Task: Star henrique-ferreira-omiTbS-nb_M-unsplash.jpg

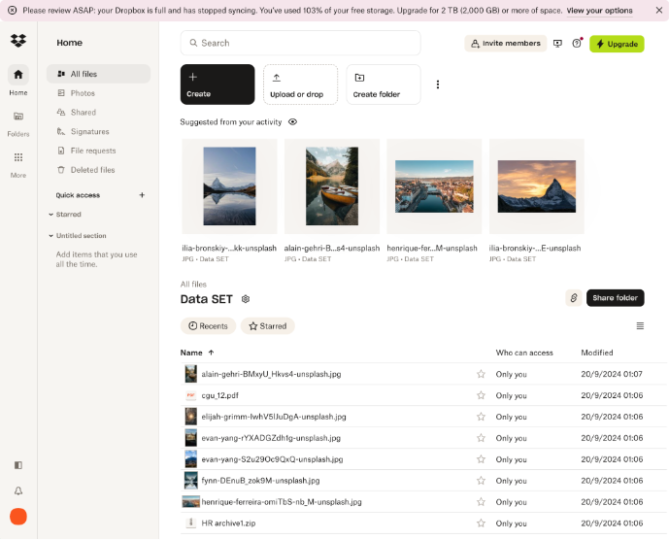Action: coord(481,502)
